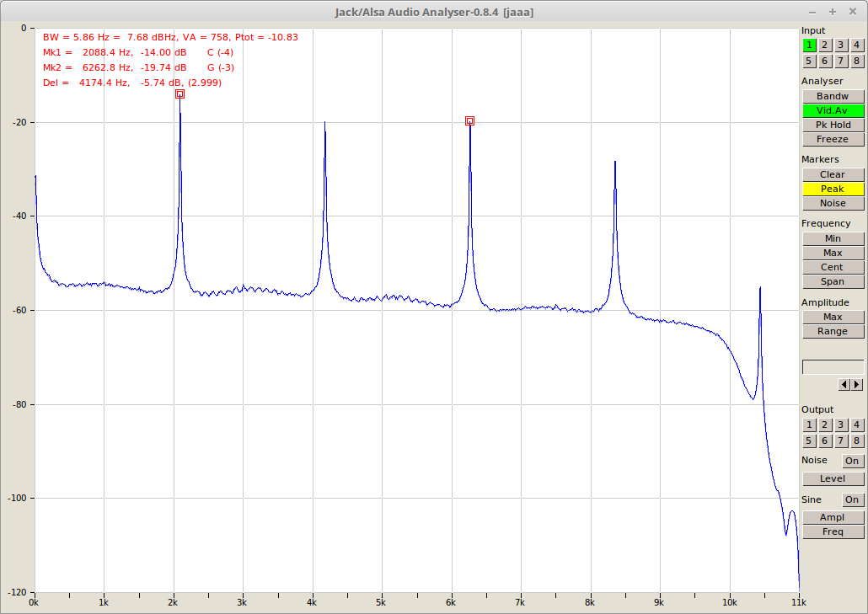Click the Mk1 marker square at 2088 Hz peak

(179, 94)
